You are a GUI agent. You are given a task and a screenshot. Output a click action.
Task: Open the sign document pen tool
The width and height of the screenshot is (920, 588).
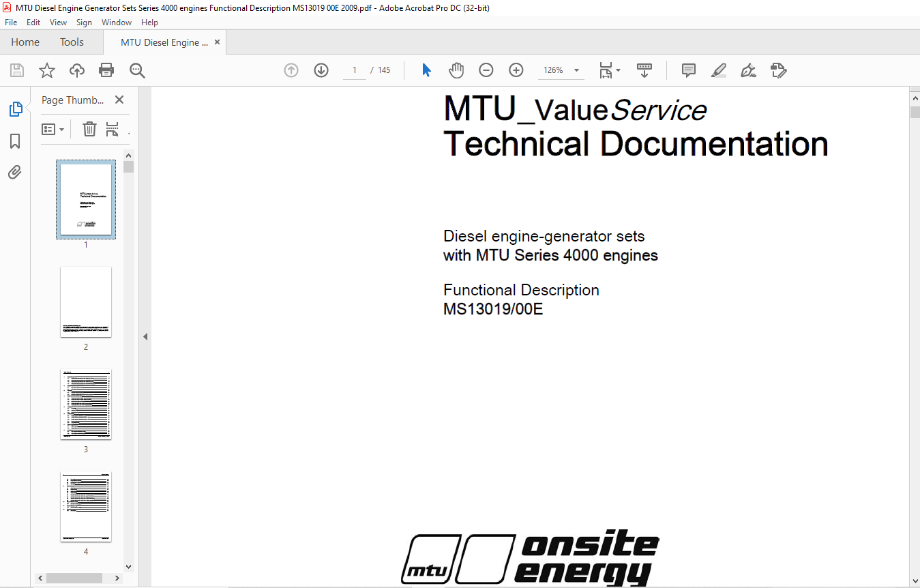pos(748,70)
